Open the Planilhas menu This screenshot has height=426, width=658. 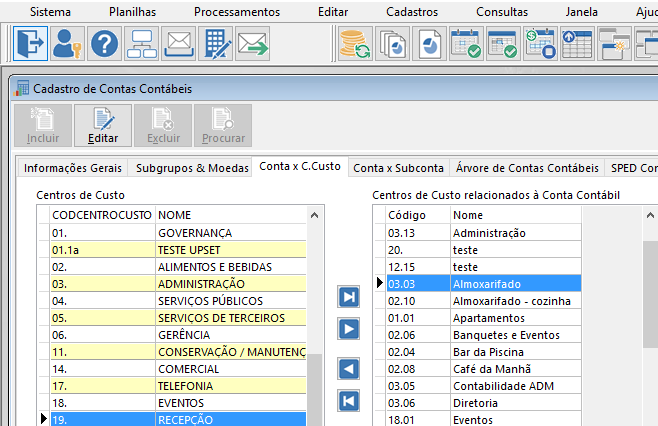tap(133, 12)
